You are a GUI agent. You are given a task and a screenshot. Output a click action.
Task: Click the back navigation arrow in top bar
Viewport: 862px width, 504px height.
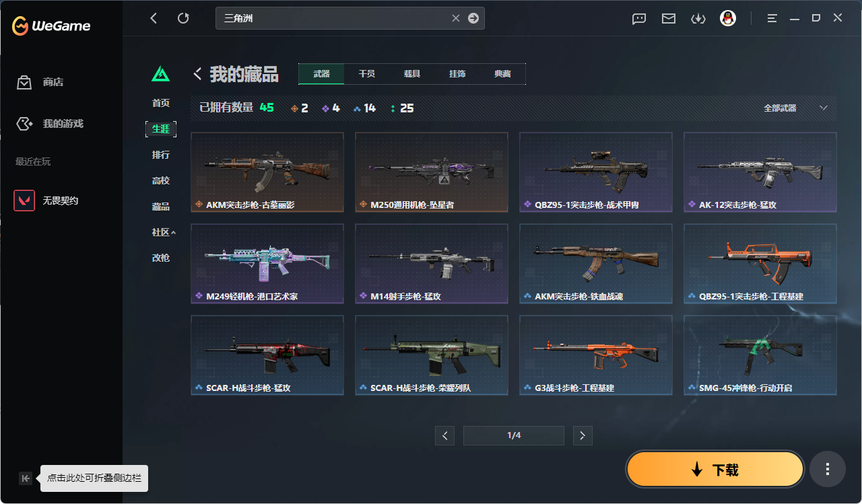tap(154, 18)
